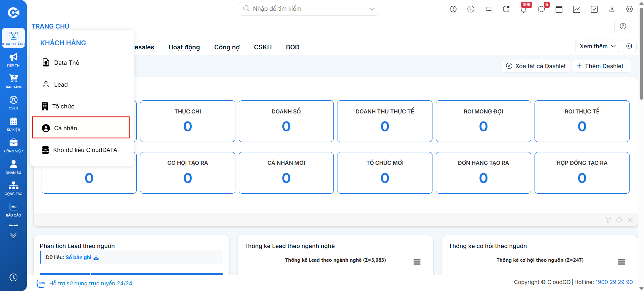Click the DOANH SỐ metric card
644x291 pixels.
pyautogui.click(x=286, y=121)
